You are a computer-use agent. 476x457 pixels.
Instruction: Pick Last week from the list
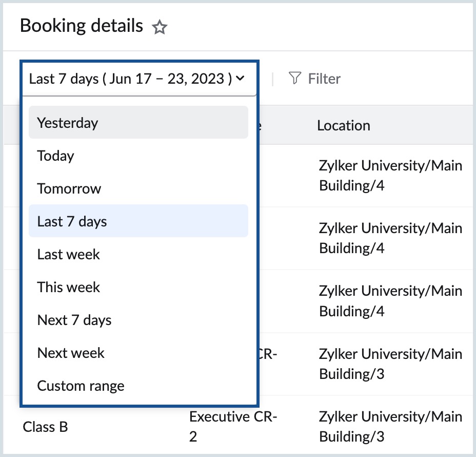tap(68, 254)
